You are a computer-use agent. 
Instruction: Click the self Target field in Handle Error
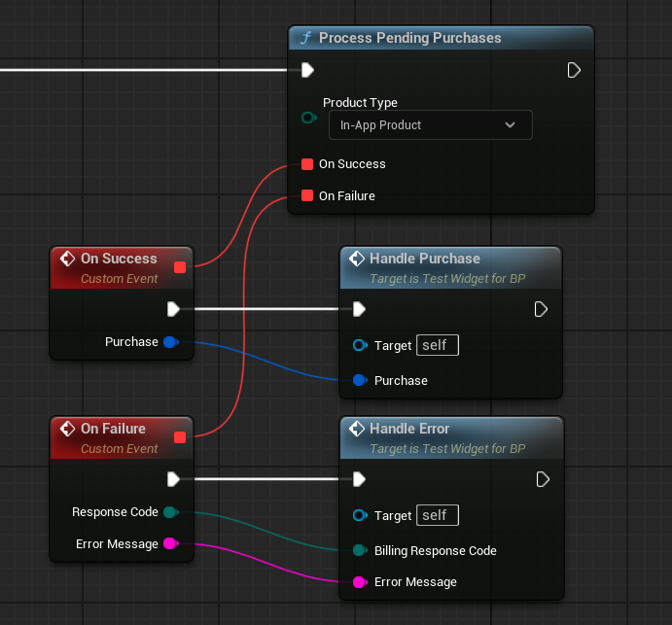click(437, 515)
